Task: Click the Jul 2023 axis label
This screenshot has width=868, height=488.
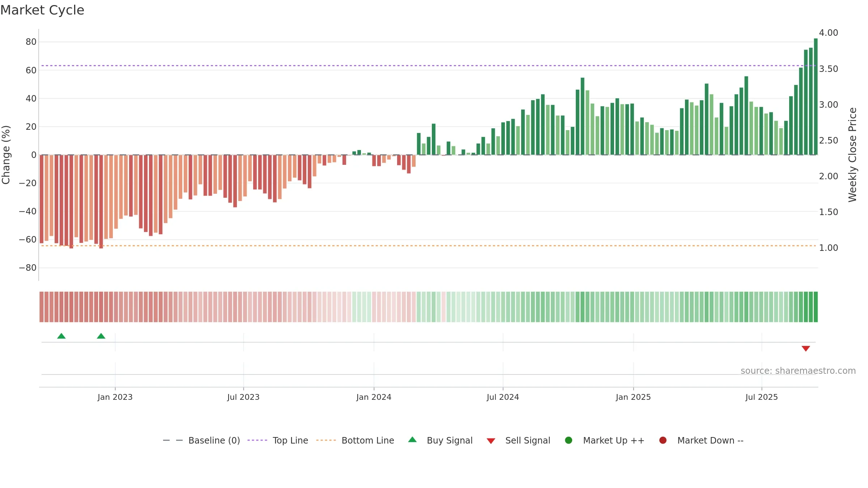Action: point(243,397)
